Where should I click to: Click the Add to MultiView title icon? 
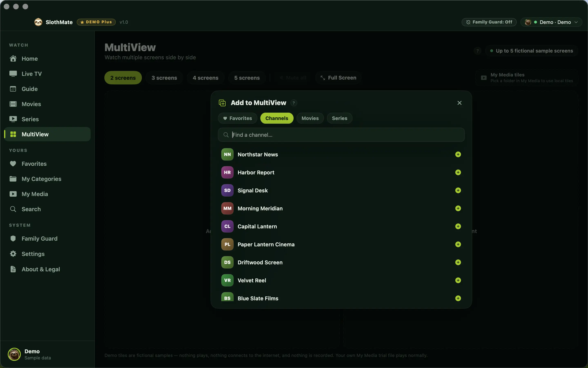pos(222,103)
